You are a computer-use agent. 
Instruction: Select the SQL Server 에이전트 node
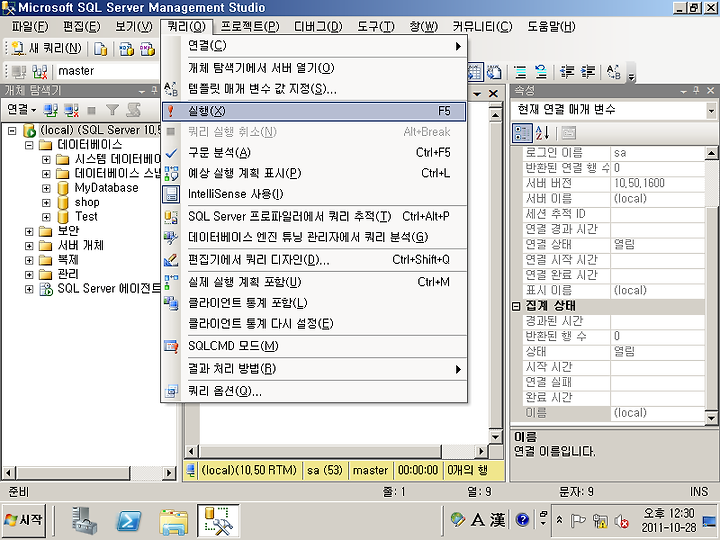(109, 288)
